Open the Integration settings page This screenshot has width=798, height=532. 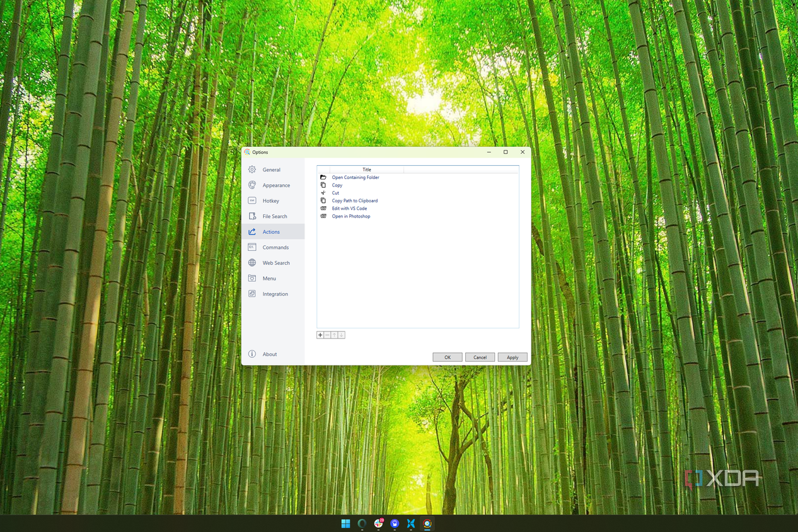272,294
